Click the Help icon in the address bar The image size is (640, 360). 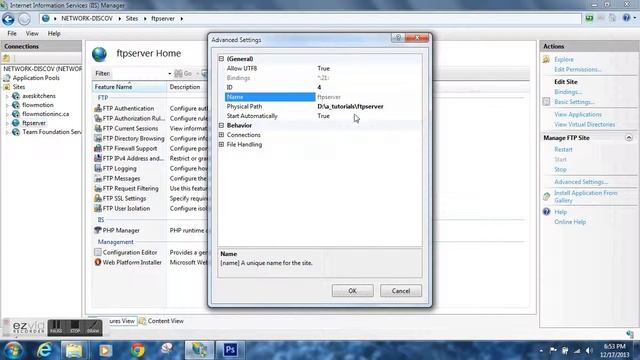(x=627, y=18)
